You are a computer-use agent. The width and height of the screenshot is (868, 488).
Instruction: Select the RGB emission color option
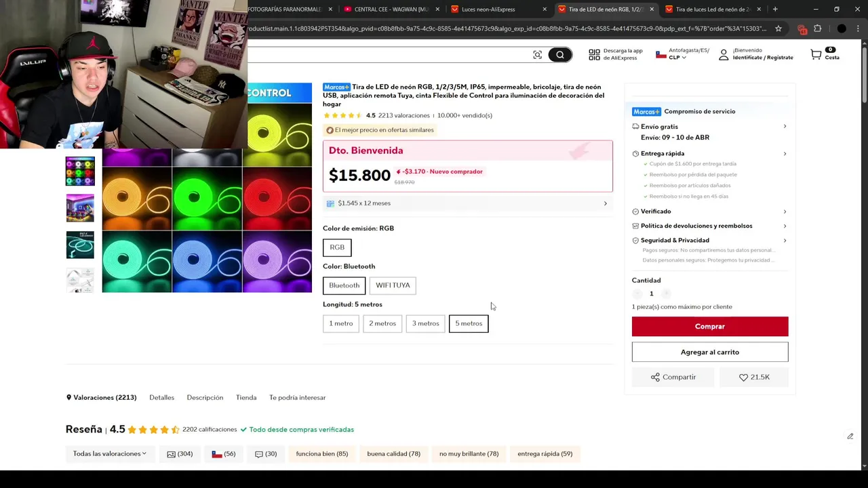(x=337, y=247)
